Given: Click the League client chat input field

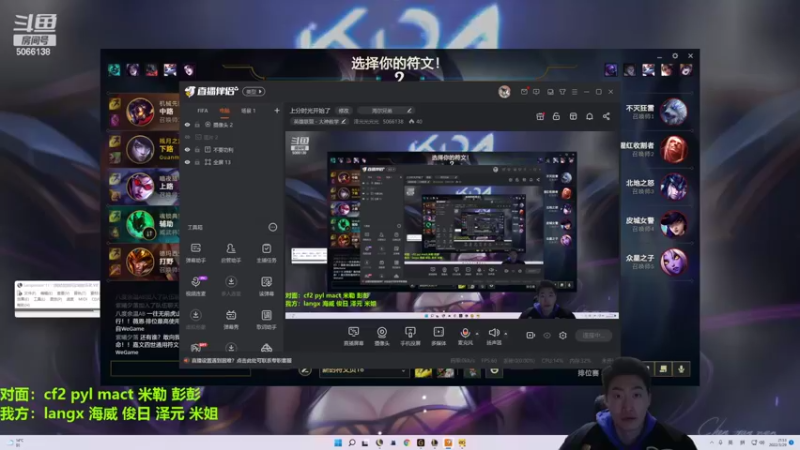Looking at the screenshot, I should 181,369.
